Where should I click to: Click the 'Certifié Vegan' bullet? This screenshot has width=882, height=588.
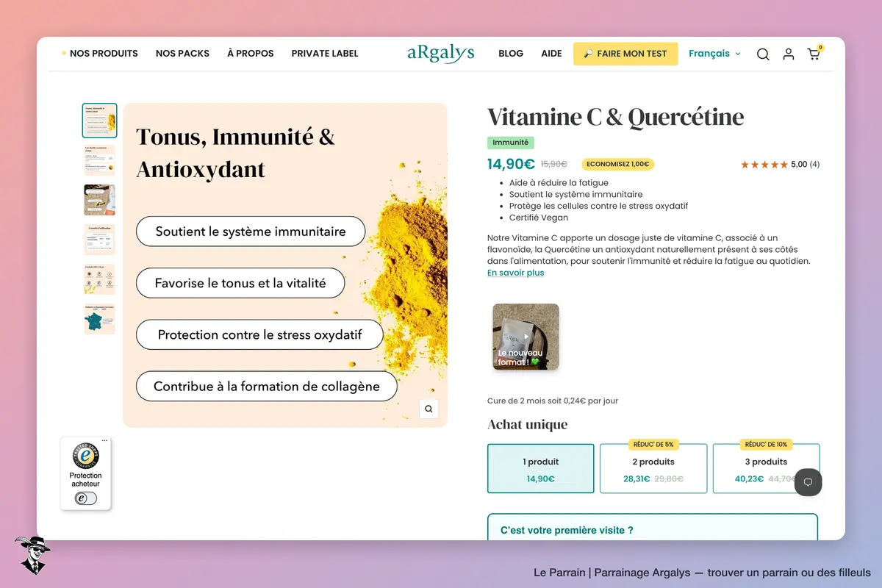[x=539, y=218]
